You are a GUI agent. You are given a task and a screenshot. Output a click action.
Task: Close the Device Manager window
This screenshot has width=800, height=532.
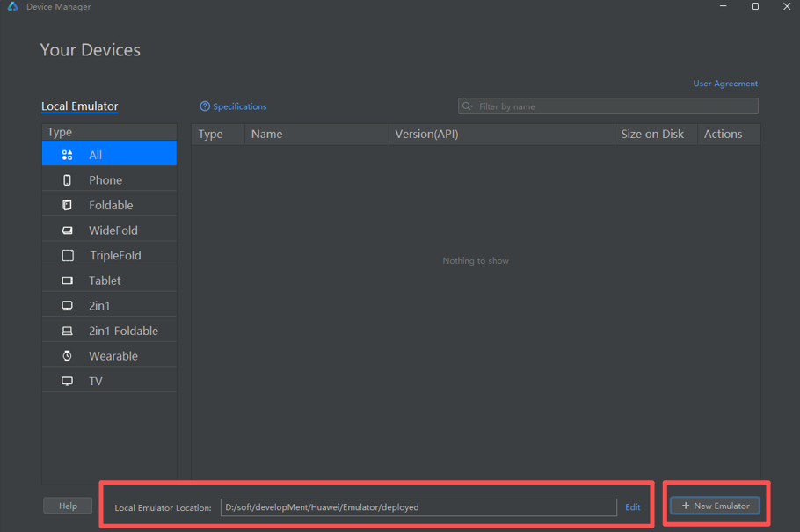tap(787, 6)
